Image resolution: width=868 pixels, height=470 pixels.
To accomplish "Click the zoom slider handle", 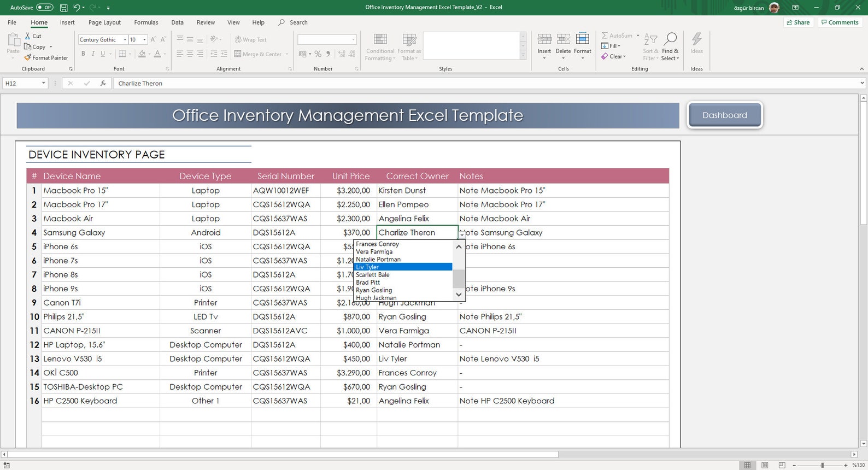I will click(822, 465).
